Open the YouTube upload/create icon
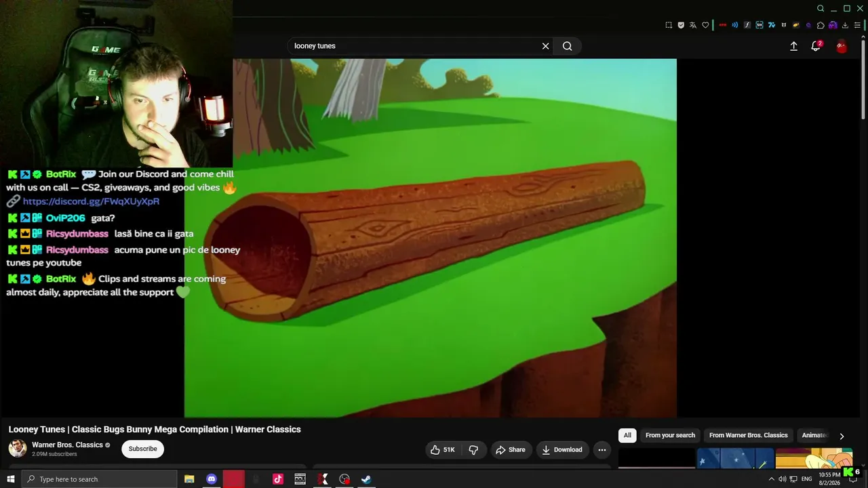Viewport: 868px width, 488px height. point(793,46)
